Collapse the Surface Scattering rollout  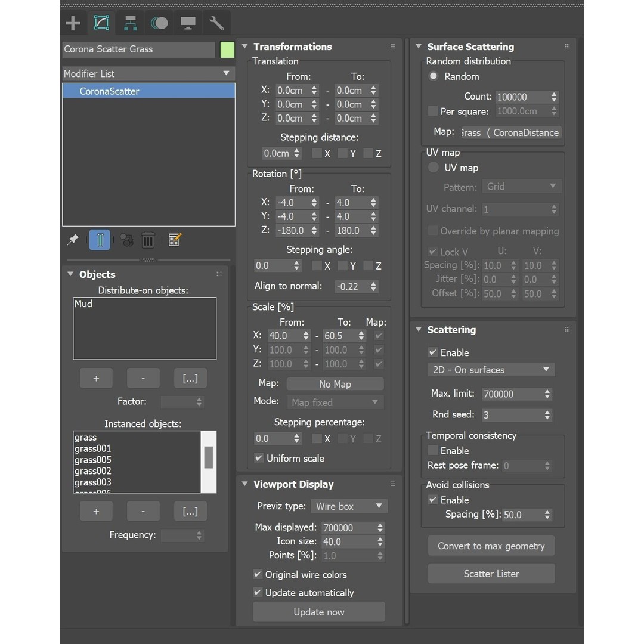point(419,47)
